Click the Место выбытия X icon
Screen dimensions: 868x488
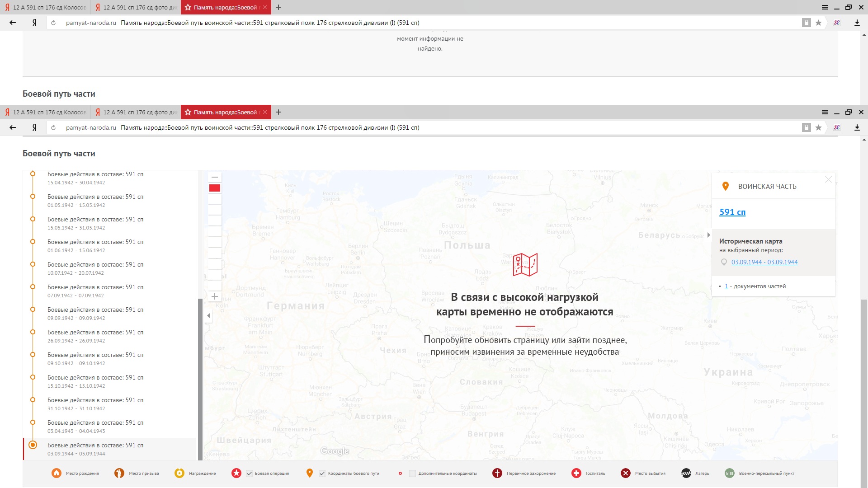point(625,473)
